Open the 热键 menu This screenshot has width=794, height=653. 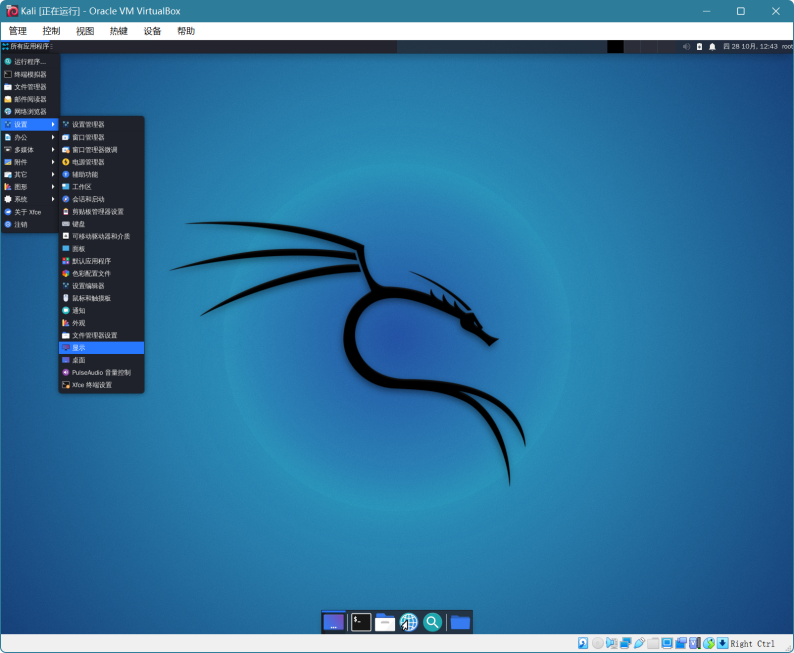coord(118,31)
